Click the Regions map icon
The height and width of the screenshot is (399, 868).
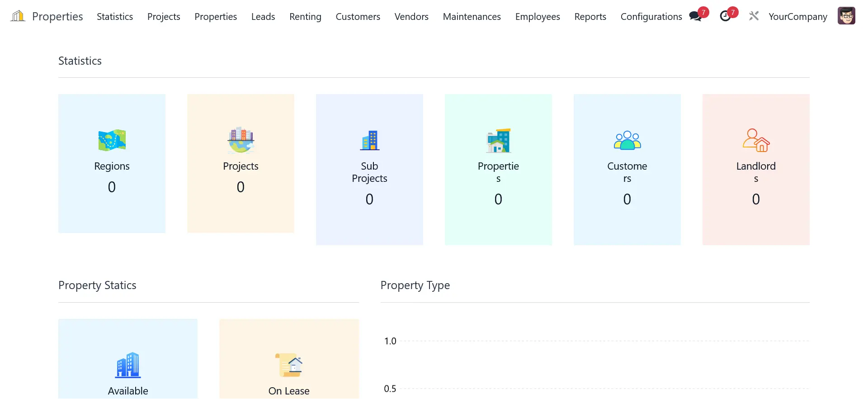coord(112,140)
